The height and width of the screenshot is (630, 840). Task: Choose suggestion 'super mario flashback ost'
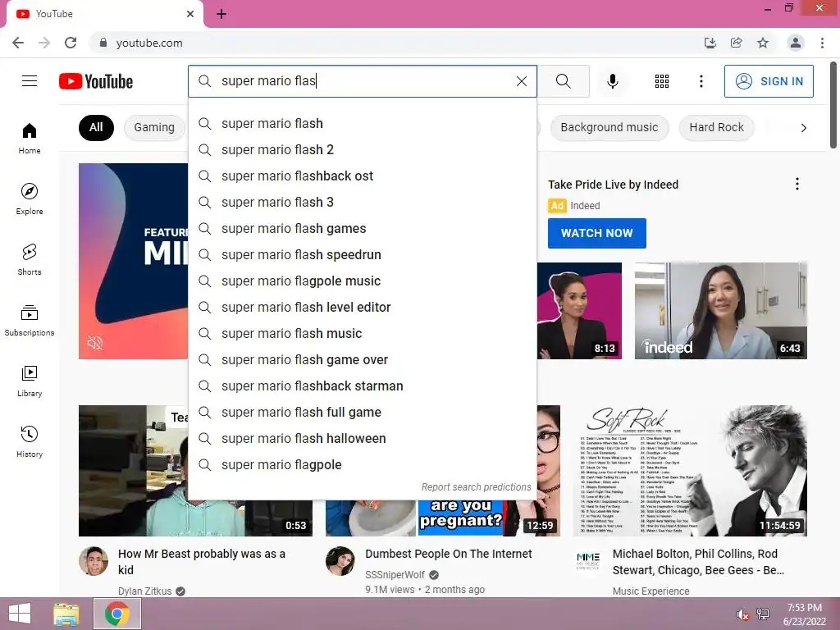pyautogui.click(x=362, y=176)
